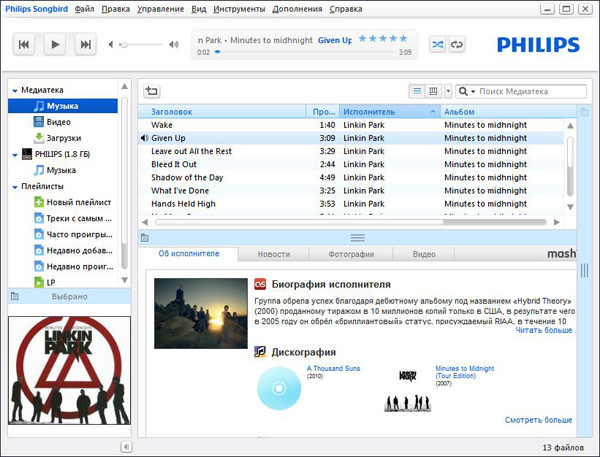Set maximum volume via loud speaker icon

(174, 45)
